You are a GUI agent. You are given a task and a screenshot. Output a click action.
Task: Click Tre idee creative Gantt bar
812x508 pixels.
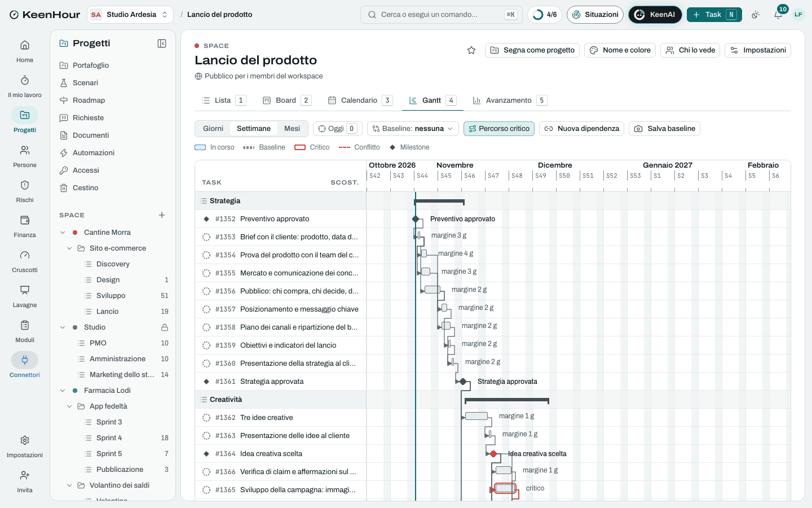tap(476, 416)
